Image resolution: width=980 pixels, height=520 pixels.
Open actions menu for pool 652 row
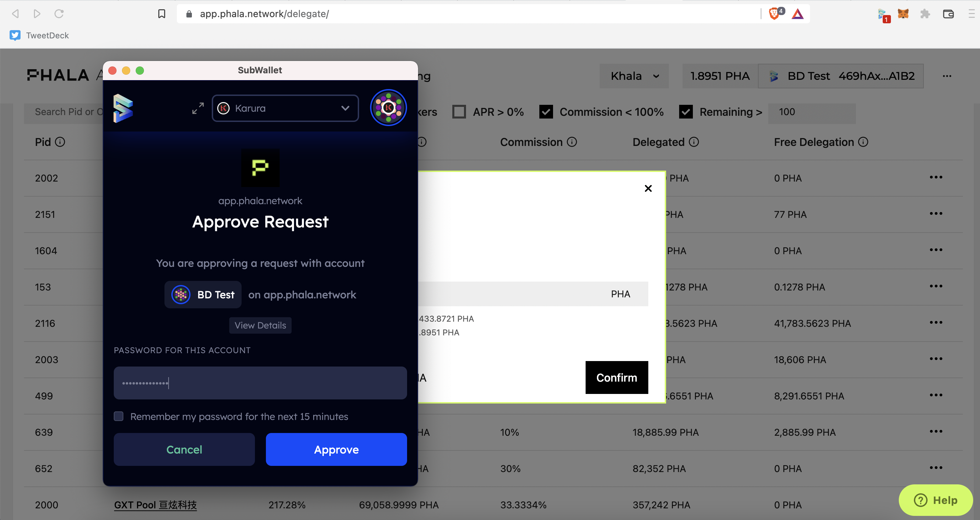coord(936,468)
